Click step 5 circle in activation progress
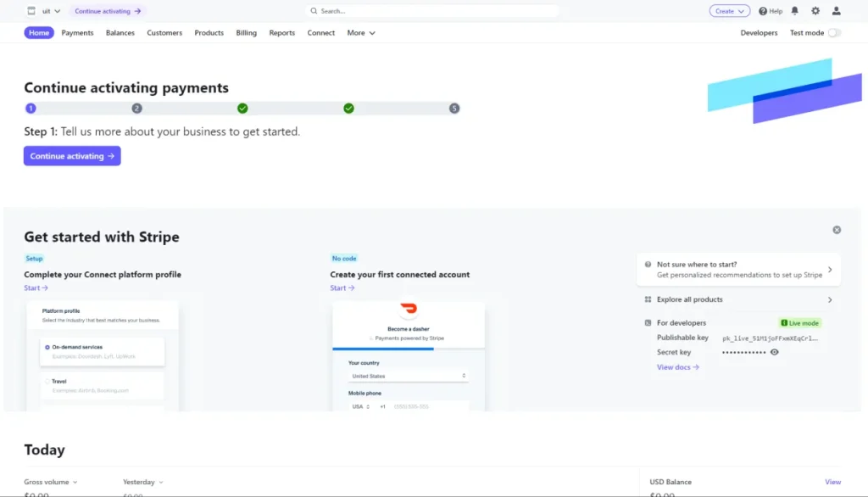Viewport: 868px width, 497px height. (x=454, y=109)
